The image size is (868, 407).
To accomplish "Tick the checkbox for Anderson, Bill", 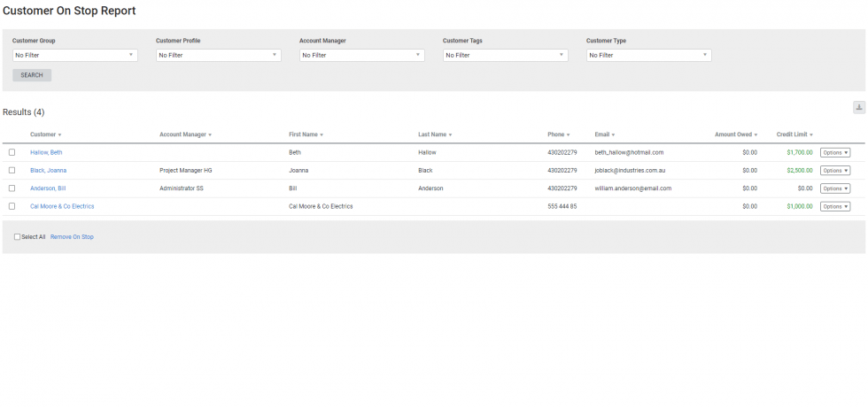I will point(12,188).
